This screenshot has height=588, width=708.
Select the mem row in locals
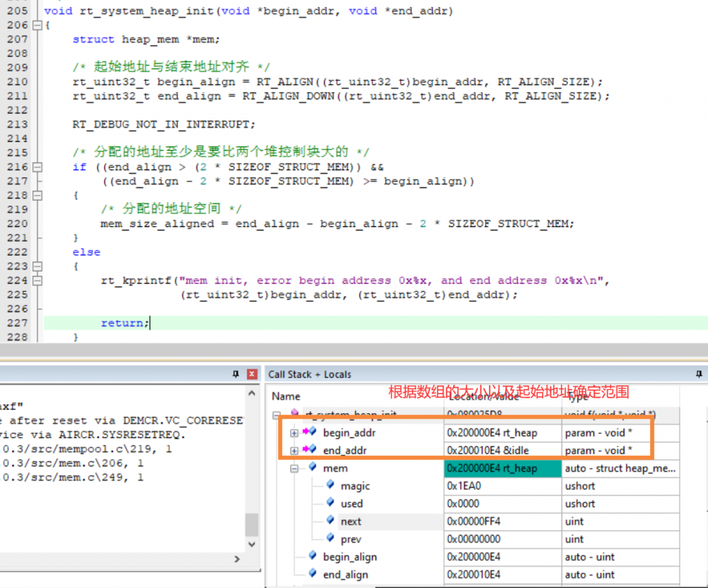pos(472,468)
